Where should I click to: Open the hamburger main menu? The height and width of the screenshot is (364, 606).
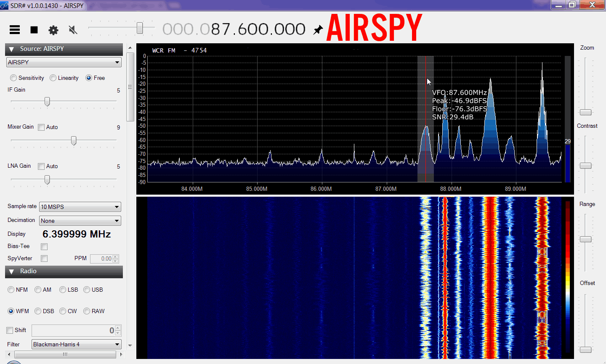(x=15, y=30)
